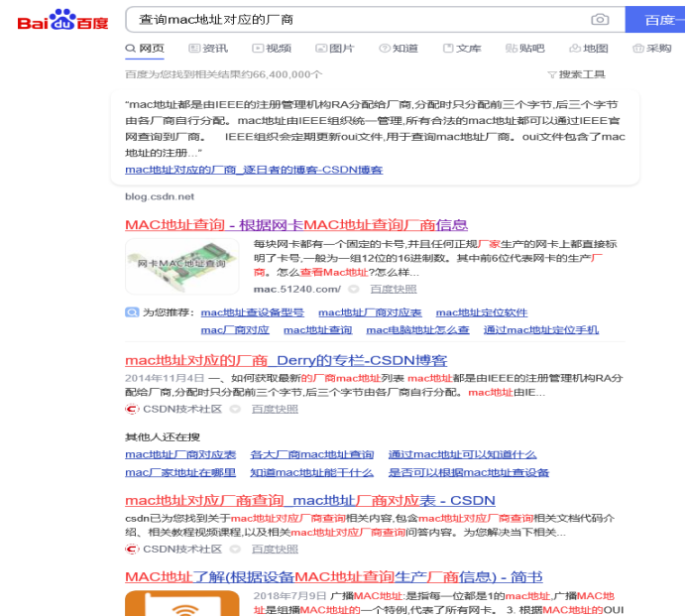This screenshot has width=686, height=616.
Task: Open result mac地址对应厂商查询_mac地址厂商对应表 - CSDN
Action: (310, 500)
